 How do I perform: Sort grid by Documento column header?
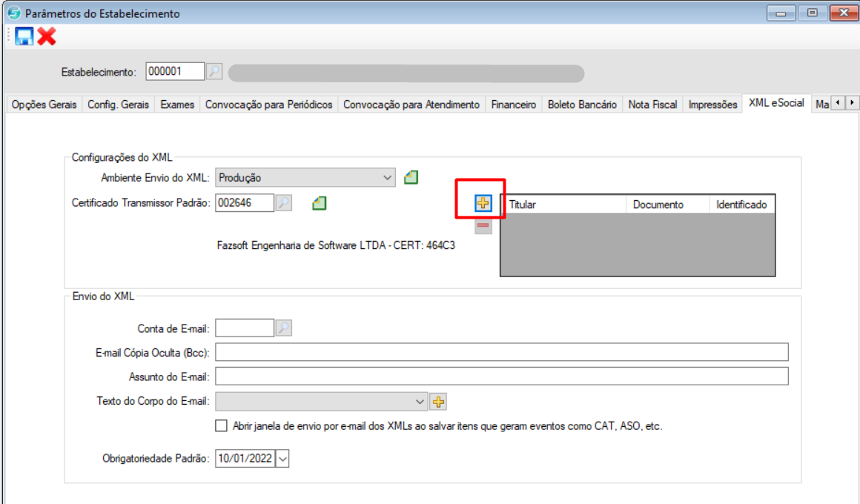click(x=658, y=205)
